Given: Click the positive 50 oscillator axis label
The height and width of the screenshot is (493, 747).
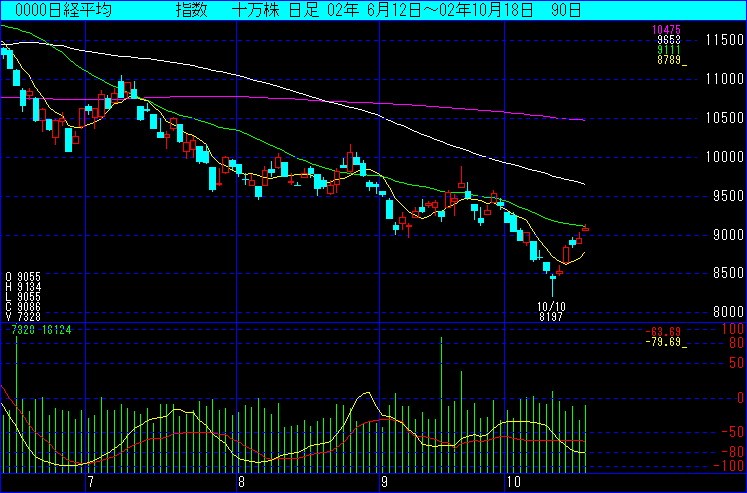Looking at the screenshot, I should 737,363.
